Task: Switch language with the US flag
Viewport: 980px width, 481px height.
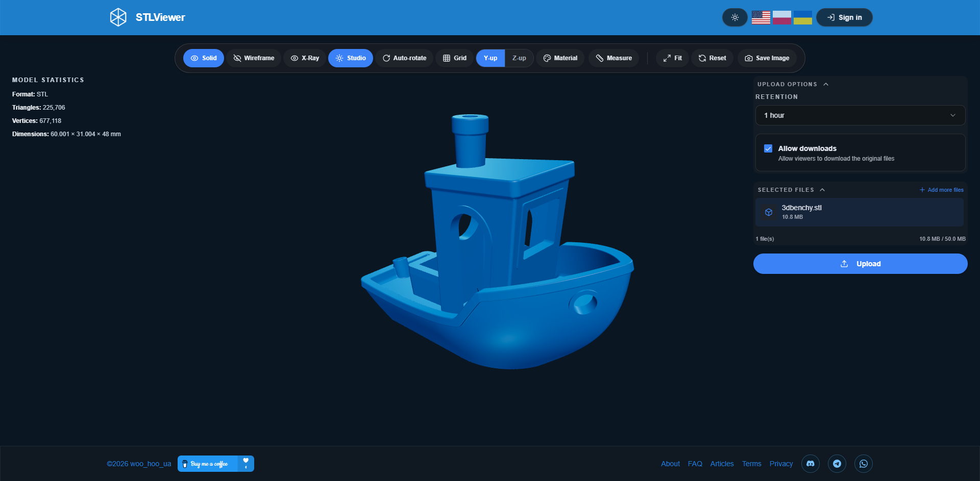Action: 761,17
